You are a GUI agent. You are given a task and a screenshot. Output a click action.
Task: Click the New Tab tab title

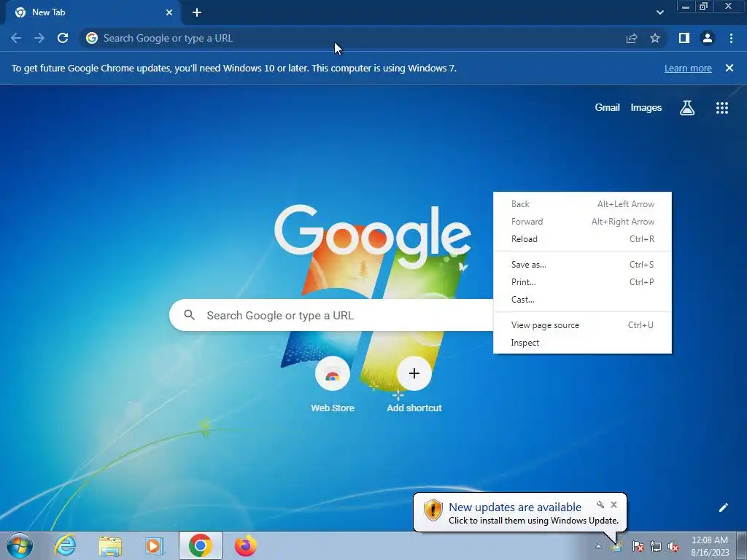pos(49,12)
